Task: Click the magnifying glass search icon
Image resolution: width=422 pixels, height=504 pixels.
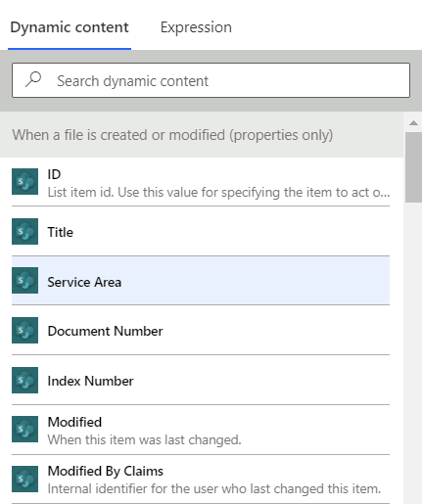Action: [33, 79]
